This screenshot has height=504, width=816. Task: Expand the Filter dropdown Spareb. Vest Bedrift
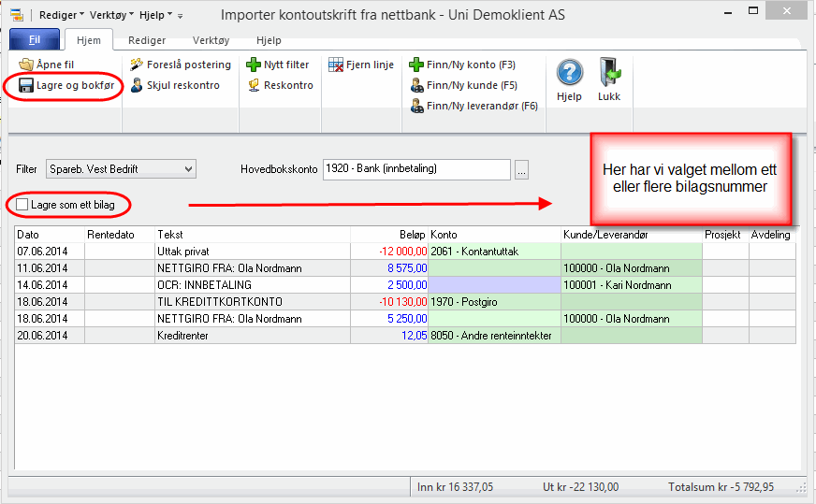pos(189,169)
